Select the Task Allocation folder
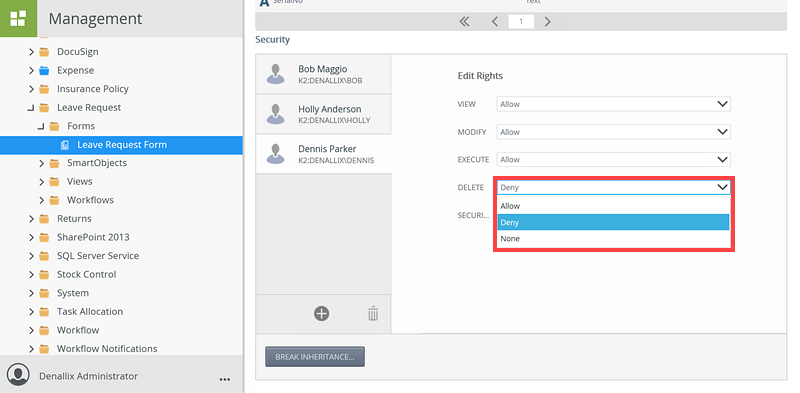This screenshot has height=393, width=800. [x=90, y=312]
